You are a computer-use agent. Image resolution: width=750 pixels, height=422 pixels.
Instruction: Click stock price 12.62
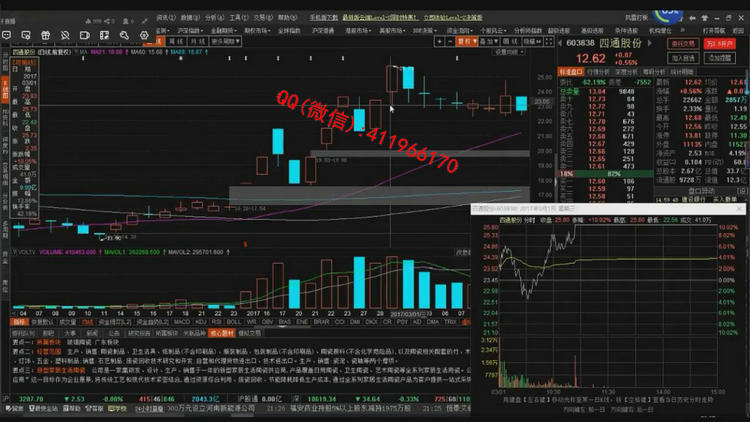pyautogui.click(x=591, y=58)
